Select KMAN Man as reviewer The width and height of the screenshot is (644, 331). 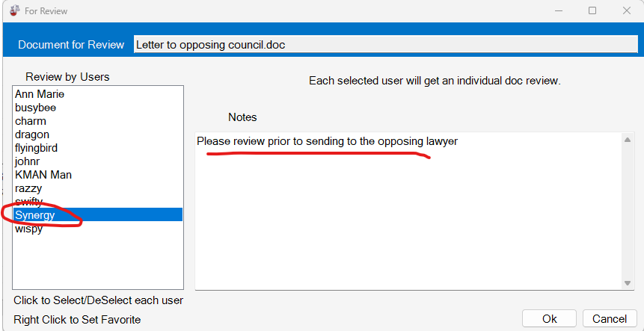point(43,175)
